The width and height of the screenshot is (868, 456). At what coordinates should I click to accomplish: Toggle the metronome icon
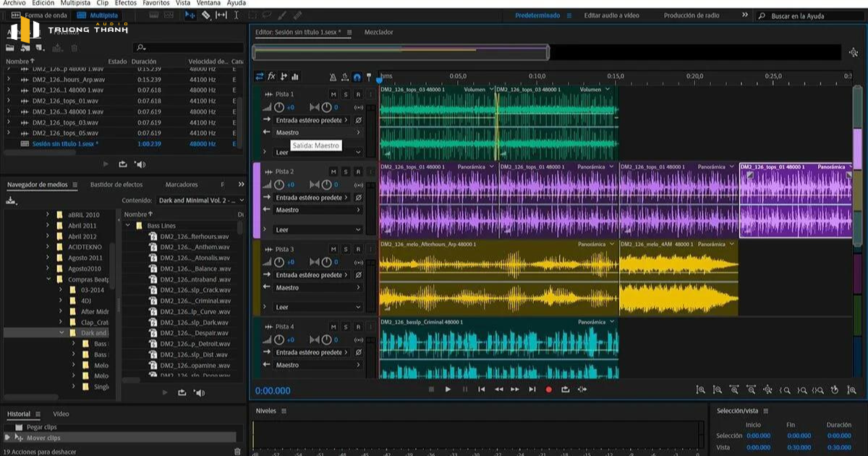click(x=333, y=76)
